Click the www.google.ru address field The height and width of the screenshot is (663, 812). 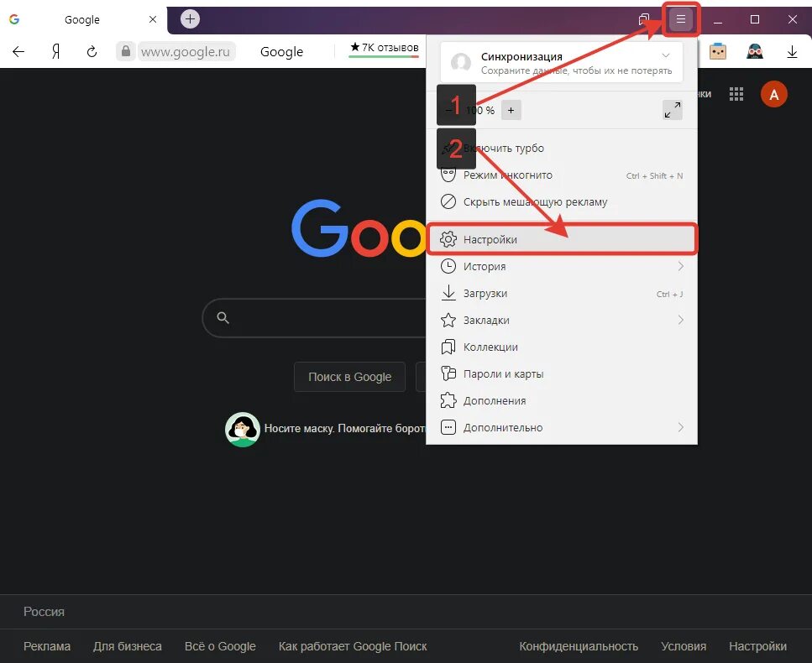point(186,52)
